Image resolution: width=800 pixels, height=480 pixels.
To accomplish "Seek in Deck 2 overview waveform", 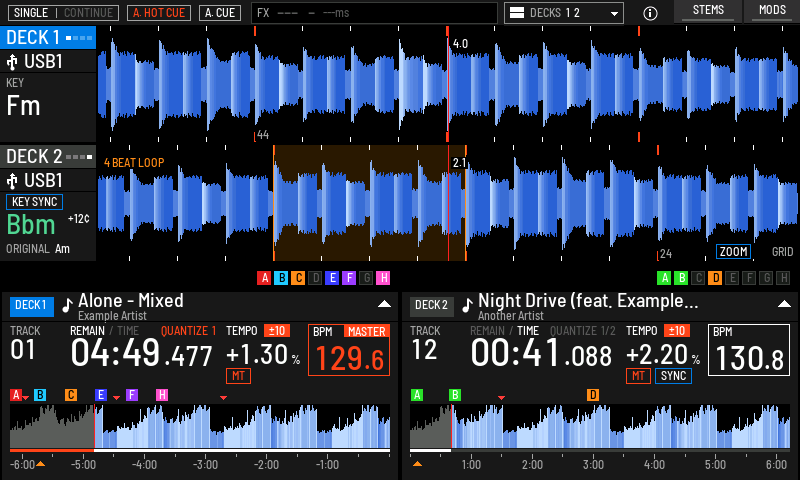I will coord(600,426).
